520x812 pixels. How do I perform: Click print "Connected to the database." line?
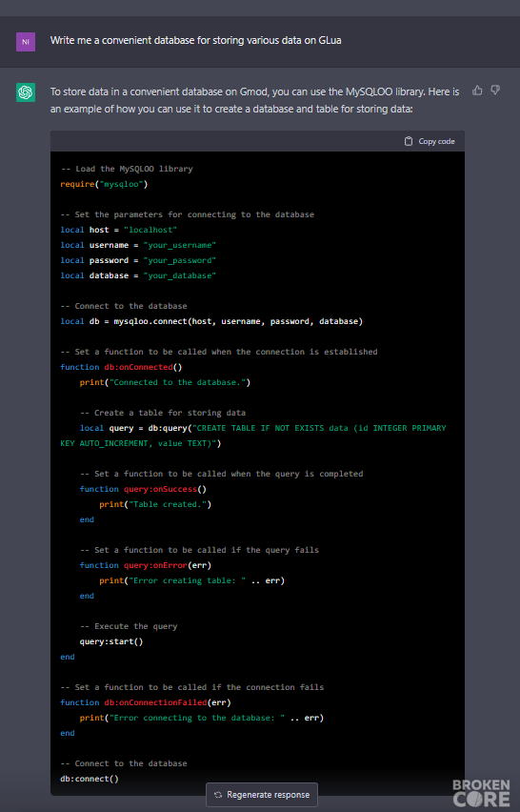[x=165, y=383]
